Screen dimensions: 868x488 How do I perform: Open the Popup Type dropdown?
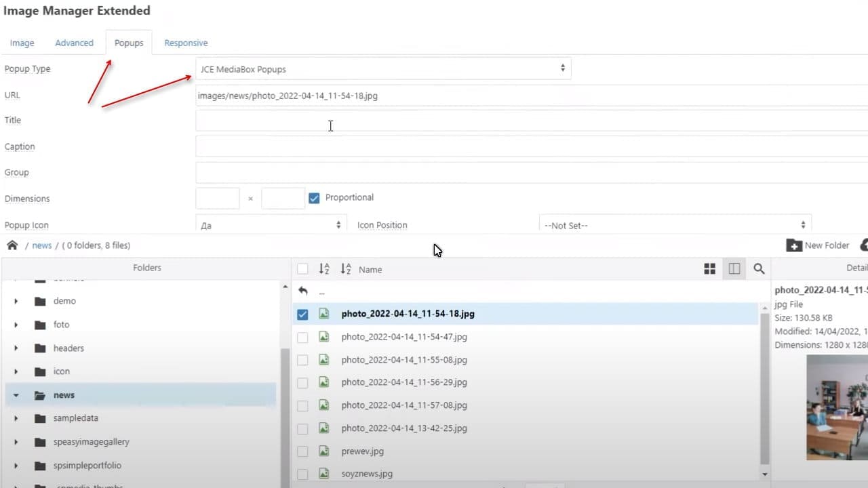[383, 68]
